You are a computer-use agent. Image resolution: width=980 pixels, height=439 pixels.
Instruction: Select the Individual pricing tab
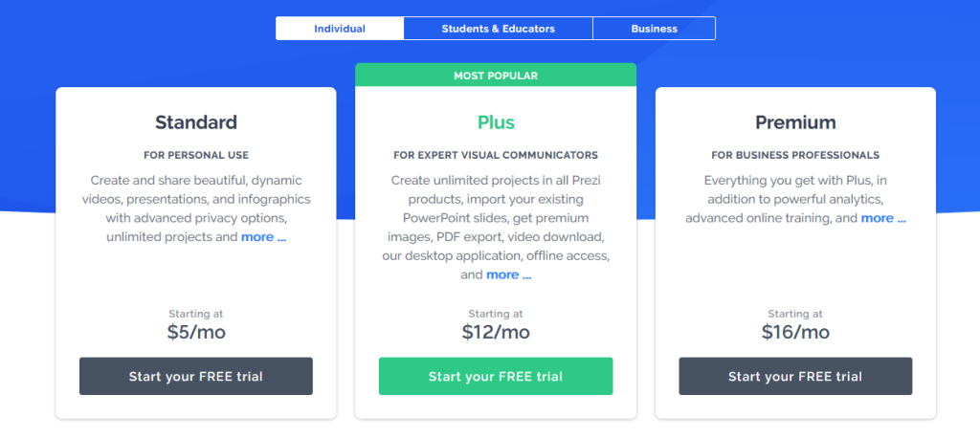pos(340,29)
